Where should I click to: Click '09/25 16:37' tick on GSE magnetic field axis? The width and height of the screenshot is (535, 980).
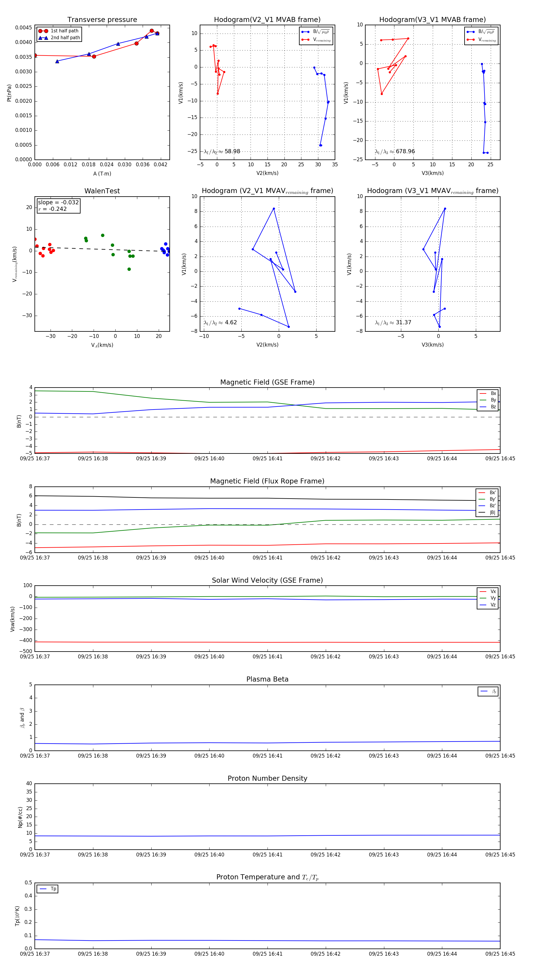click(x=35, y=459)
